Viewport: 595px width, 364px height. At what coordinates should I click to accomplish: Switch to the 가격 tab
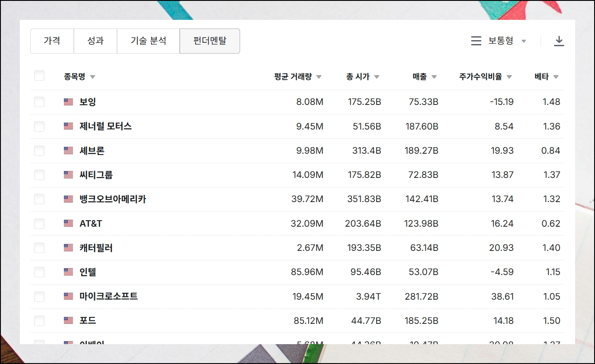tap(52, 41)
